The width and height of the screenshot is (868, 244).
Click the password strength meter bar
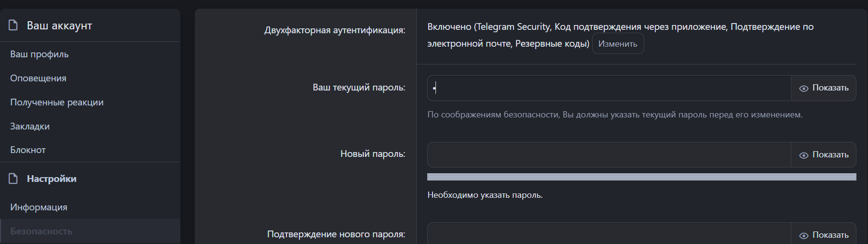[641, 177]
